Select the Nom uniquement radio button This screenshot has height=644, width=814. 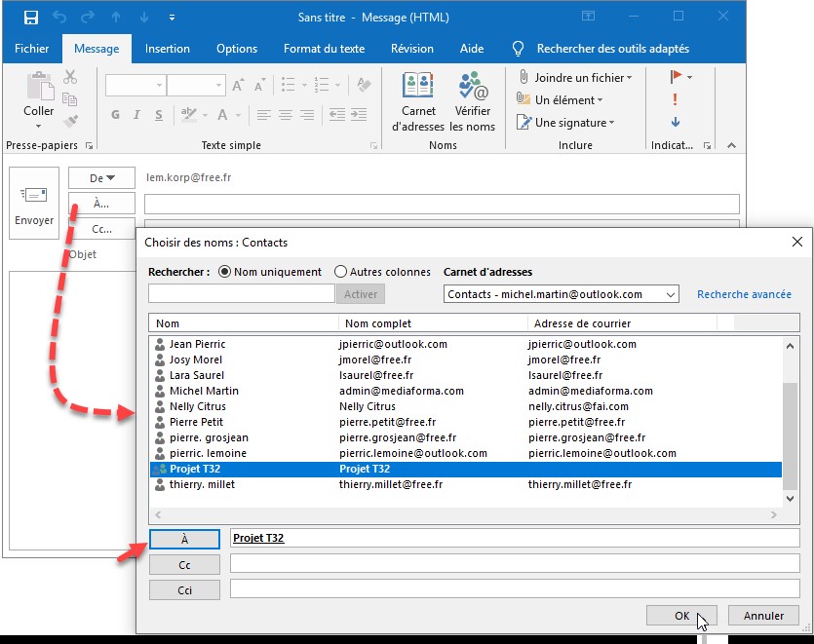tap(225, 272)
